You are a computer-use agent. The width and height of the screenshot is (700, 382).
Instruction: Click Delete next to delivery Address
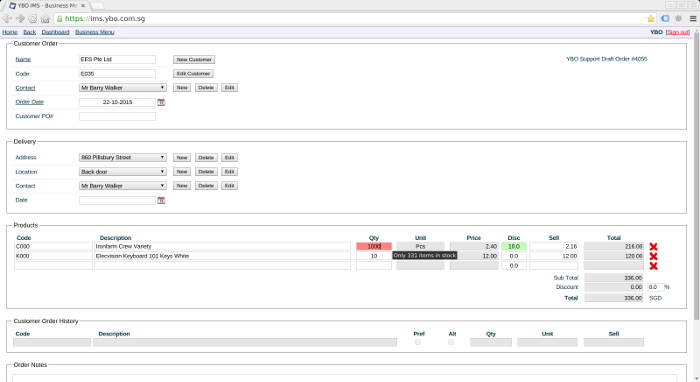click(206, 158)
